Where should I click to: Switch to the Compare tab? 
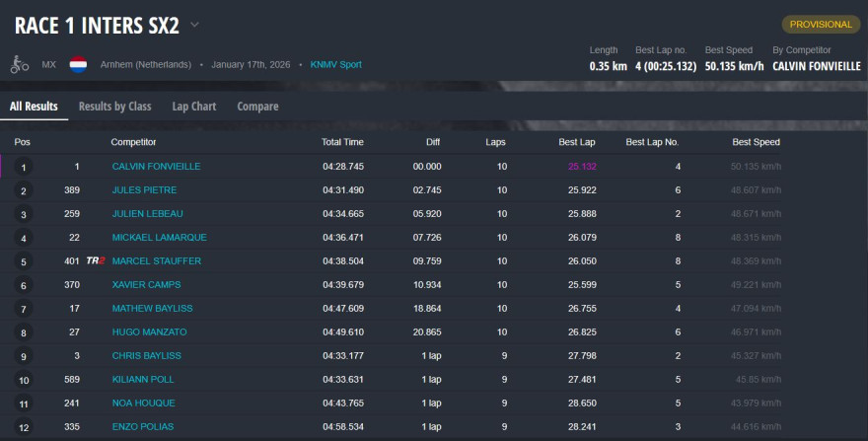tap(257, 107)
